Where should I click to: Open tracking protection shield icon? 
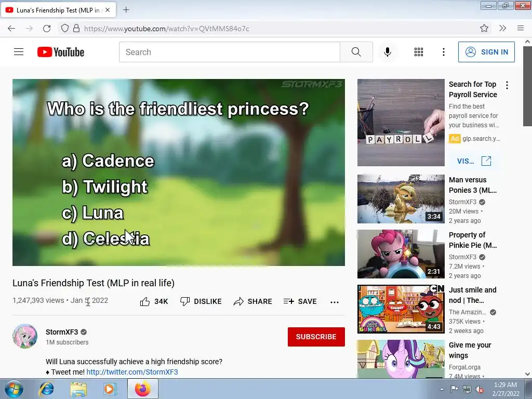pyautogui.click(x=64, y=29)
